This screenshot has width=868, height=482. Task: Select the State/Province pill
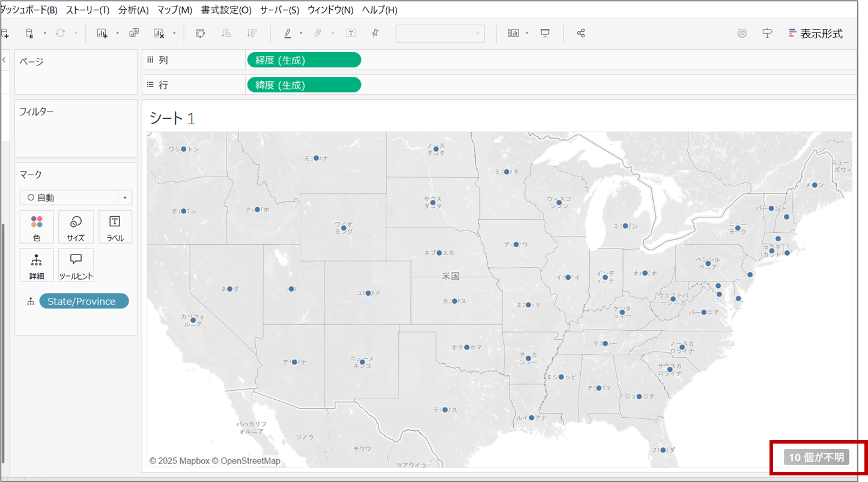[84, 301]
